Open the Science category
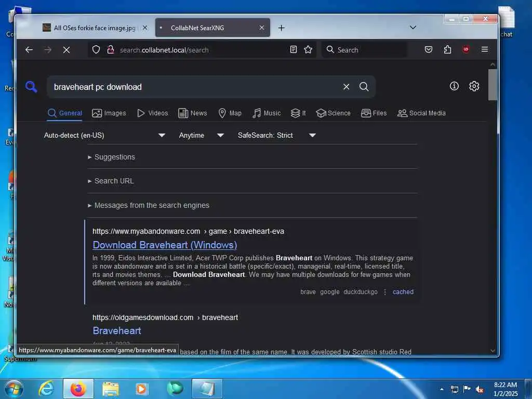 [333, 113]
